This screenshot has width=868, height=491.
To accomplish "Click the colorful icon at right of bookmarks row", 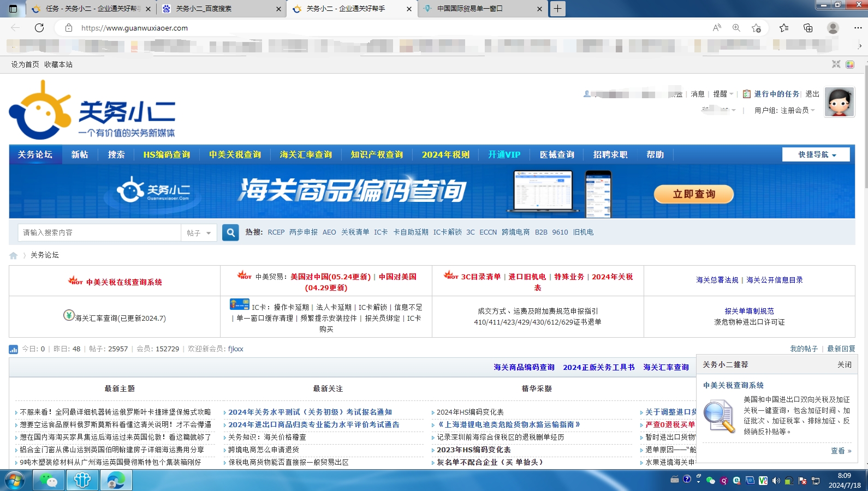I will click(850, 64).
